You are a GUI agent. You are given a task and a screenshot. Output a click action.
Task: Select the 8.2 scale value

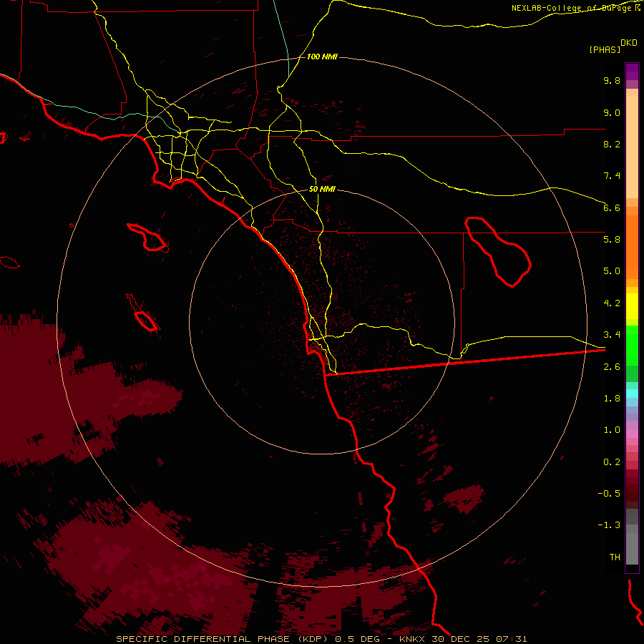point(612,144)
